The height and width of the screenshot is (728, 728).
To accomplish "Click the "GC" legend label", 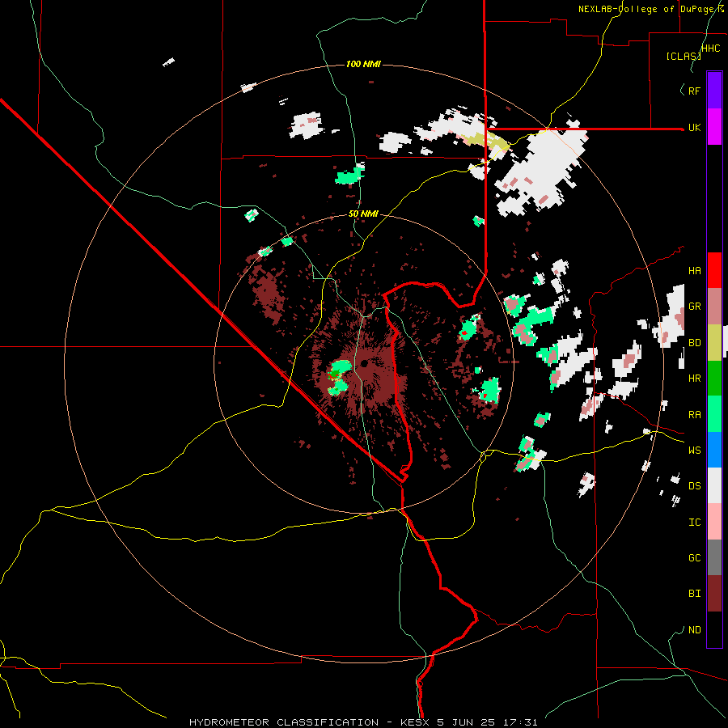I will click(x=694, y=558).
